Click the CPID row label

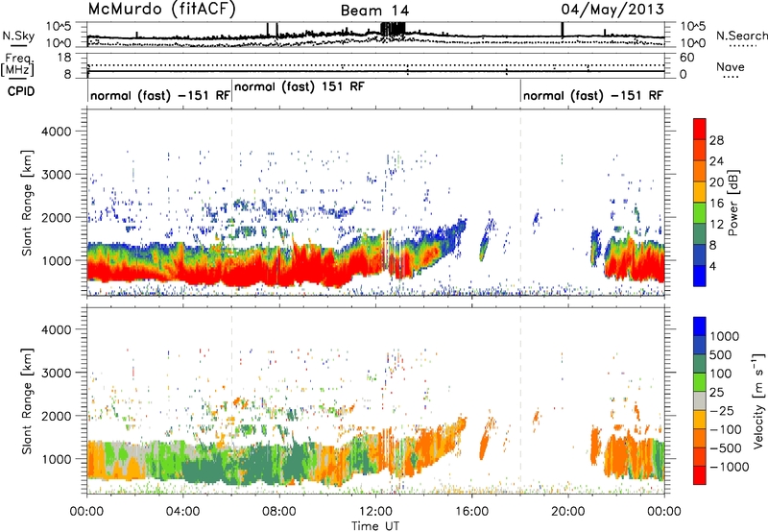pos(21,91)
